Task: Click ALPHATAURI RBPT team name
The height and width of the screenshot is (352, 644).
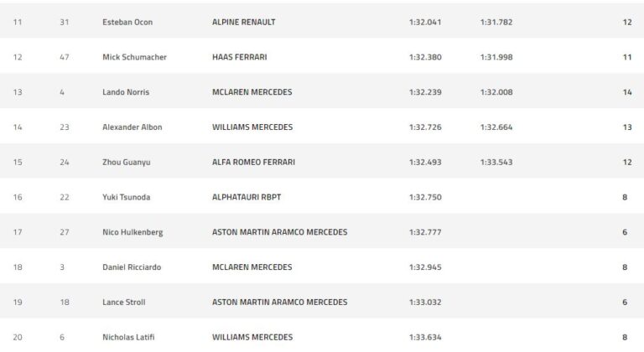Action: click(247, 197)
